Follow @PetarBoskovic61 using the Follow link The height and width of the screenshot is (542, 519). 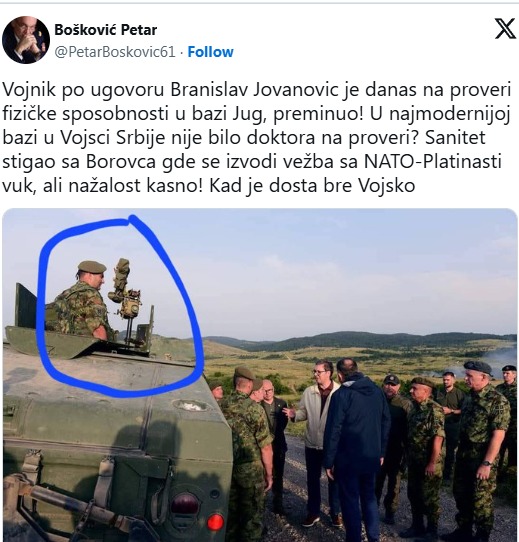210,52
